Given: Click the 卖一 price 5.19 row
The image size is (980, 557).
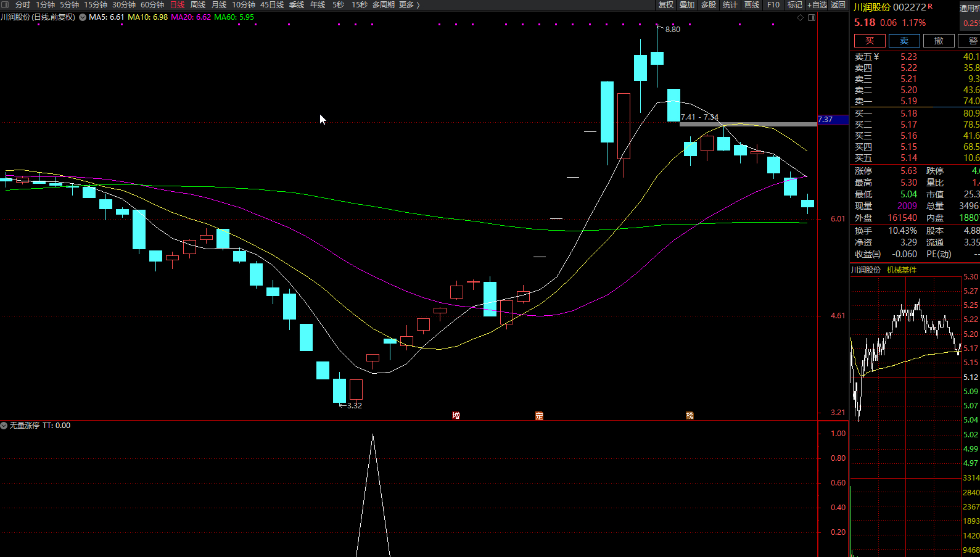Looking at the screenshot, I should tap(915, 101).
